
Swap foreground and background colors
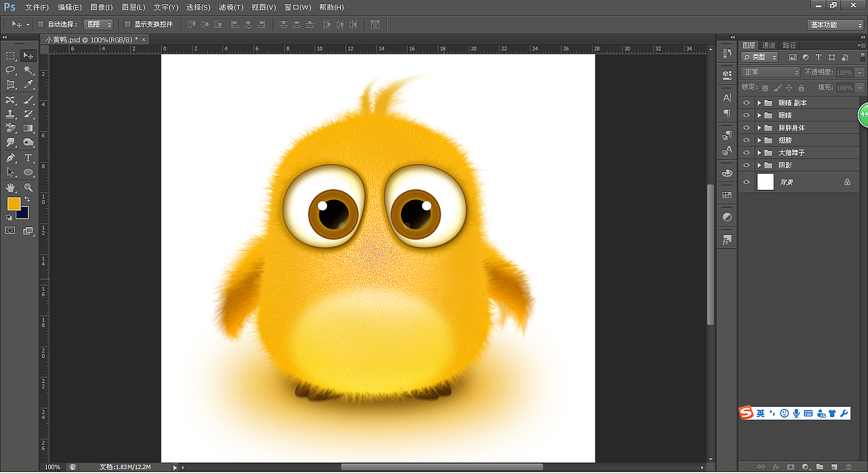coord(27,200)
